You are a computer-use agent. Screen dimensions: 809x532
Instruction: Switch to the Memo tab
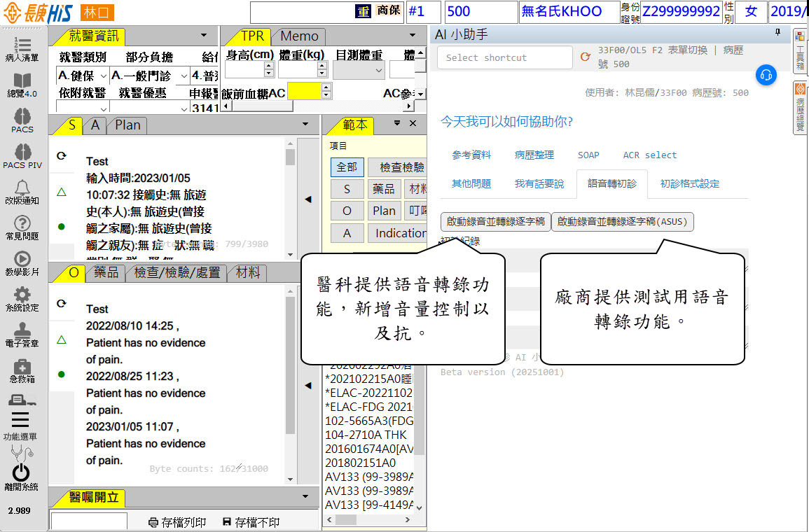(x=299, y=36)
